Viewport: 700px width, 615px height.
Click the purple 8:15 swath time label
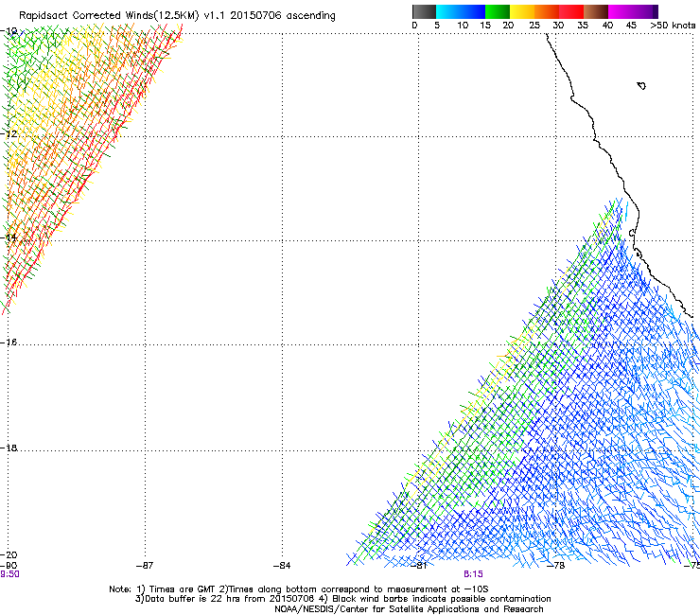(x=473, y=574)
